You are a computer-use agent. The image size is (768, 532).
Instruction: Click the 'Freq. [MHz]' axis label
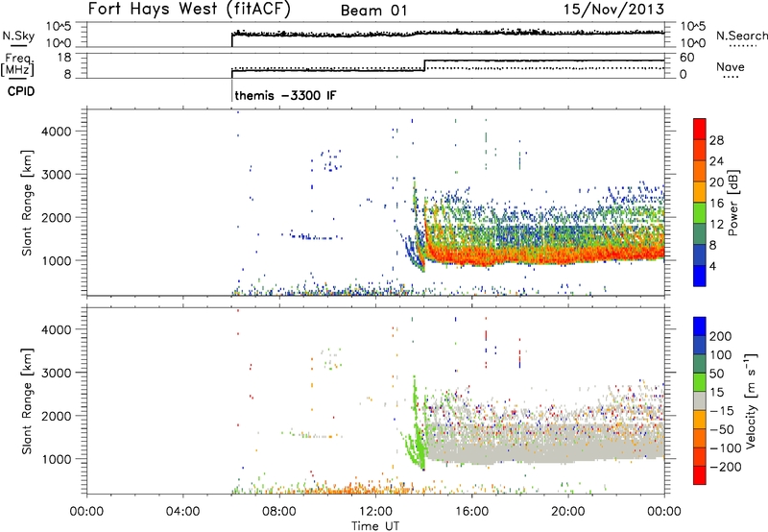(x=17, y=65)
